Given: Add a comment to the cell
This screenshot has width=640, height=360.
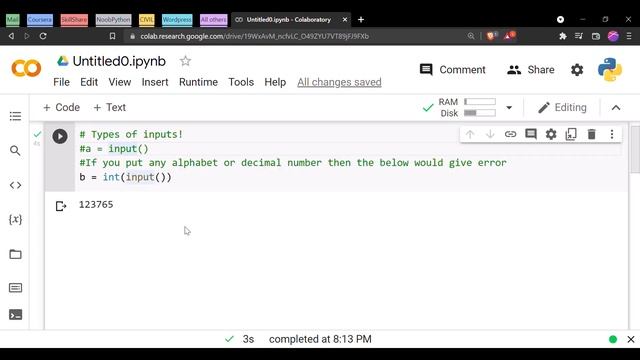Looking at the screenshot, I should coord(531,134).
